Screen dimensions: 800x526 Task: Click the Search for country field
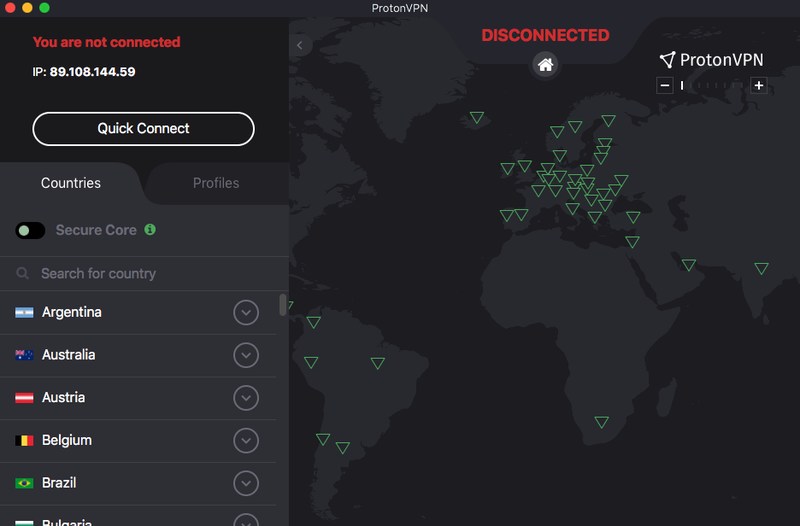(x=144, y=273)
